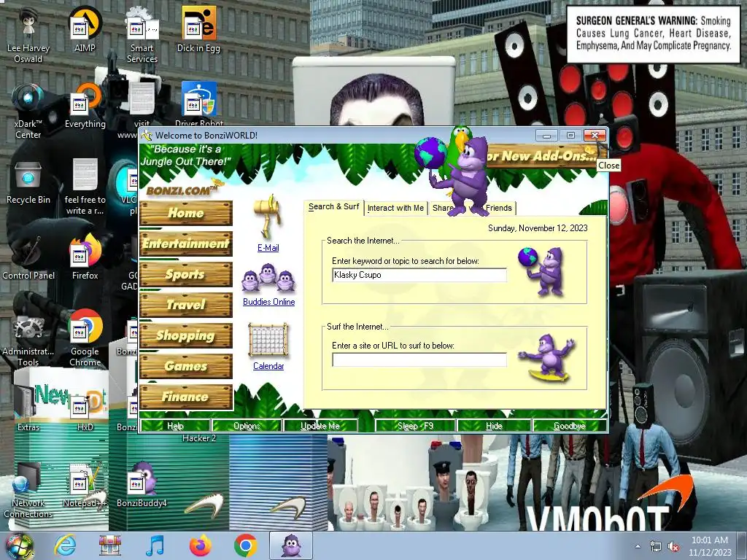
Task: Click the Sleep - F9 button
Action: point(415,426)
